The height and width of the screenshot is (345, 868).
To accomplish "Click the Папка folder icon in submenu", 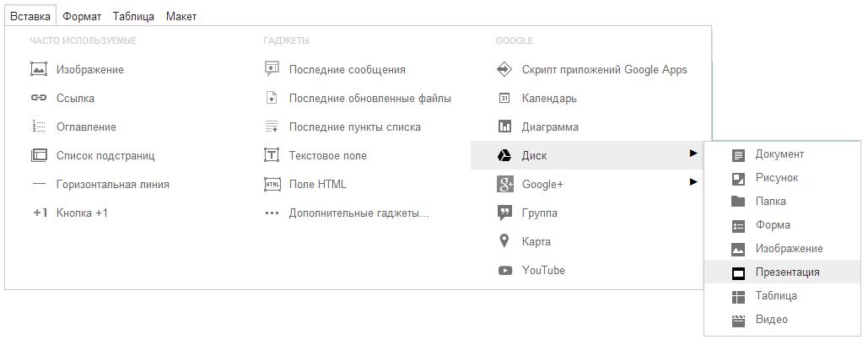I will (x=738, y=202).
